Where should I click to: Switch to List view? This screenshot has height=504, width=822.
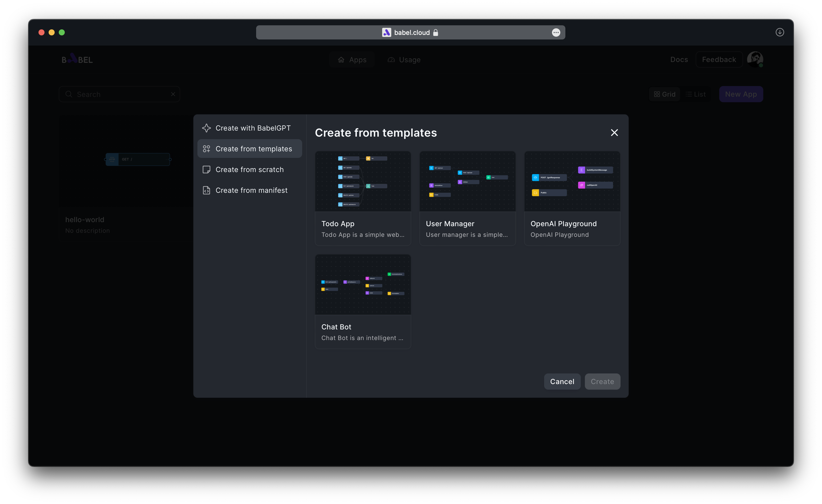click(695, 94)
